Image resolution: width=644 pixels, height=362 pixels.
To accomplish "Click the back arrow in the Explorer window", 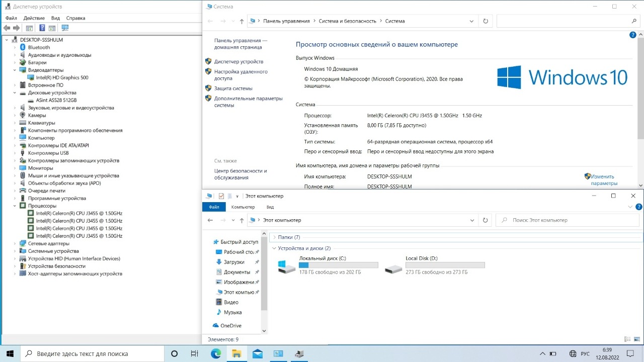I will 210,220.
